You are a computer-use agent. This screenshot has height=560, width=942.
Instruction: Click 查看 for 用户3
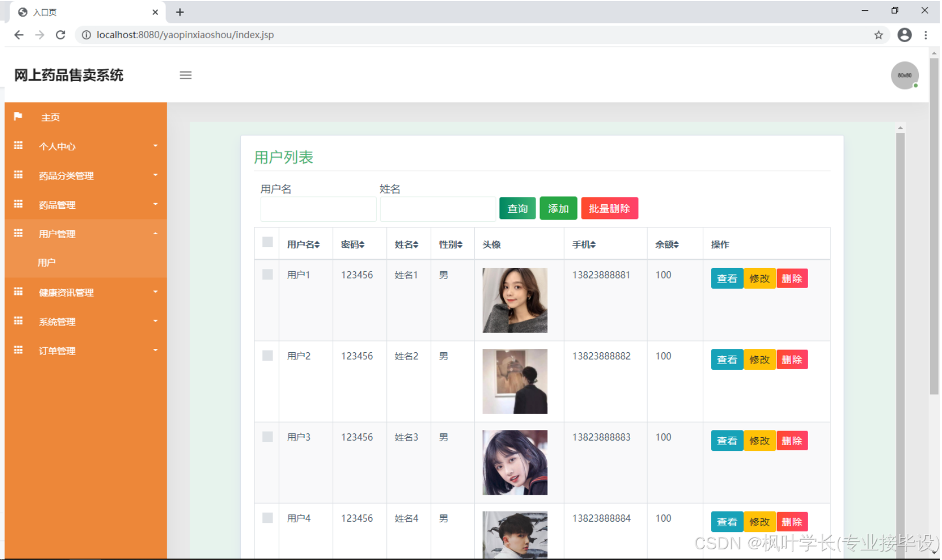tap(727, 441)
